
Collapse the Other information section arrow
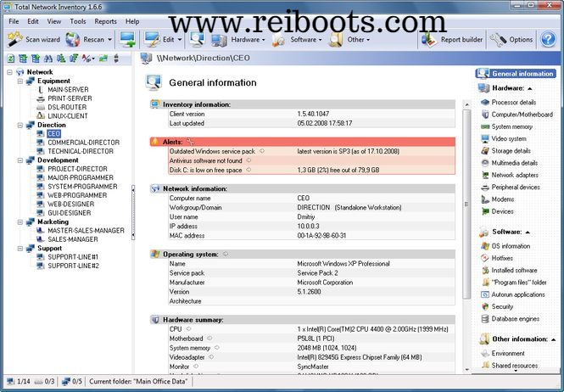(553, 339)
